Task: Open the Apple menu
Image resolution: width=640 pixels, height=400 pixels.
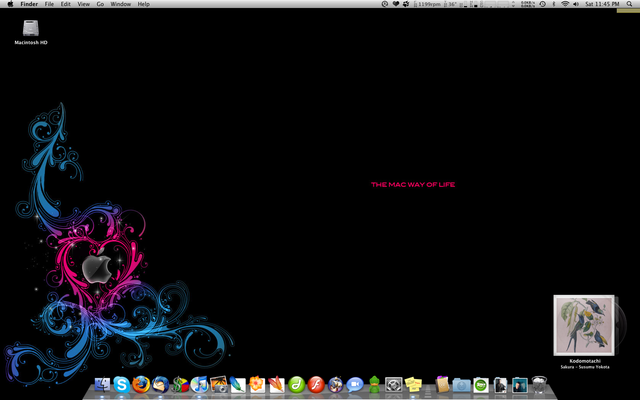Action: click(11, 4)
